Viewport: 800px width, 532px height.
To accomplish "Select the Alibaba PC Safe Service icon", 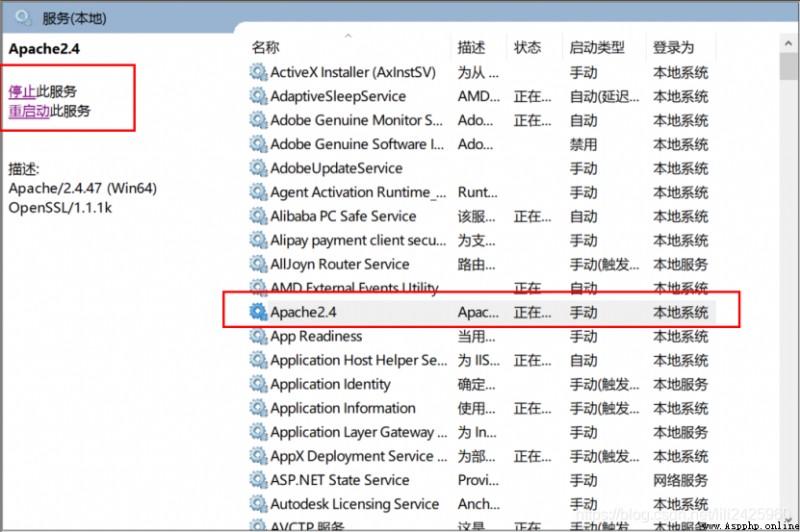I will [258, 216].
